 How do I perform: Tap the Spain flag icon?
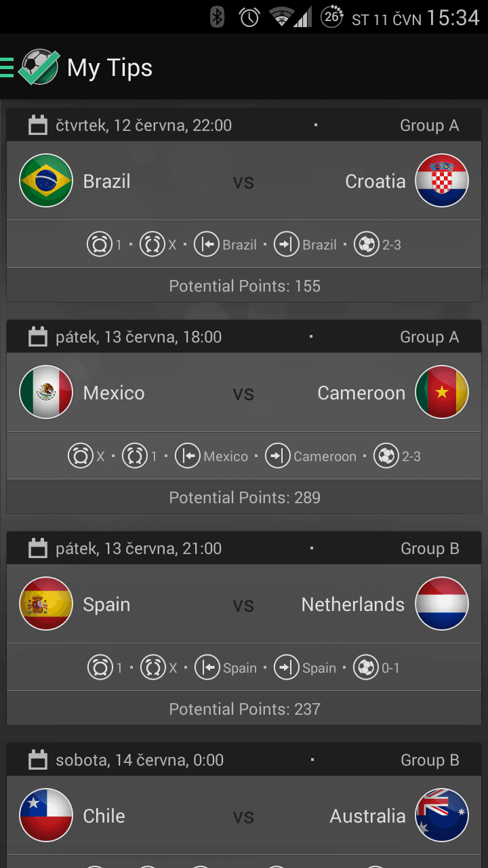click(46, 604)
